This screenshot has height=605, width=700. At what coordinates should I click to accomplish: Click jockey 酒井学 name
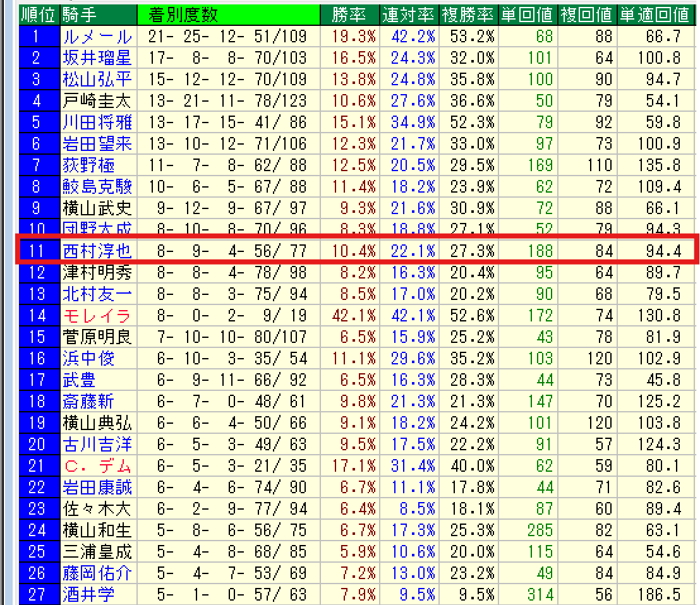(88, 594)
